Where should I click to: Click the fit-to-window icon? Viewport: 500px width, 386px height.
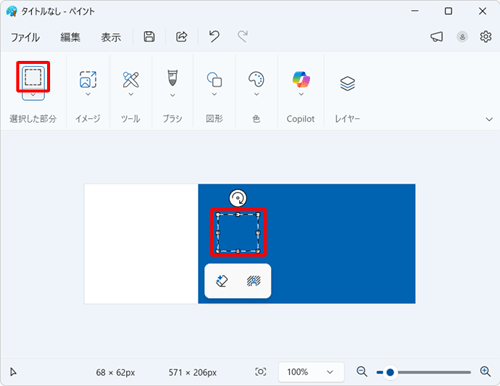coord(261,372)
